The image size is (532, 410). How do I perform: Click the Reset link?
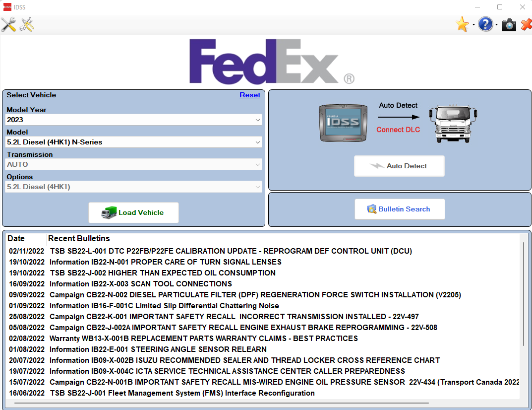tap(249, 95)
